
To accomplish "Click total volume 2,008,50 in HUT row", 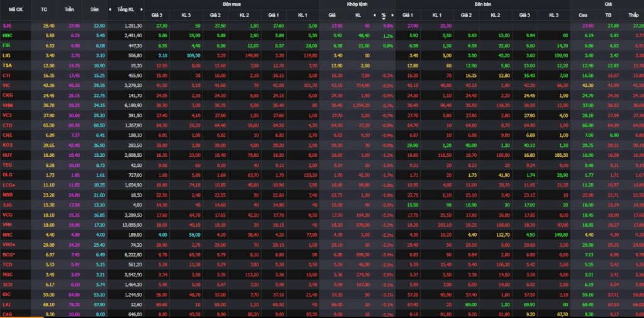I will tap(133, 155).
